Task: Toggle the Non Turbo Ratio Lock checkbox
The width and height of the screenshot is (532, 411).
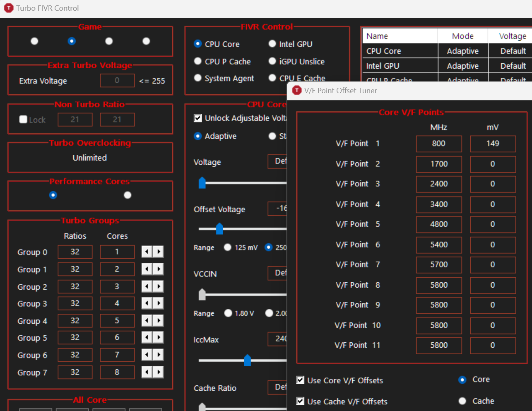Action: [23, 119]
